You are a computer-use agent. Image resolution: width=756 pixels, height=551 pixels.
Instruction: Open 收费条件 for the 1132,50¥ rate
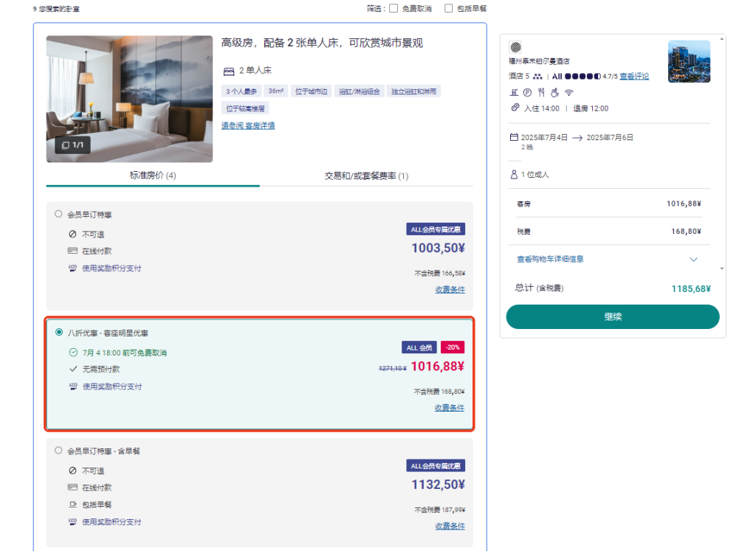click(x=450, y=526)
